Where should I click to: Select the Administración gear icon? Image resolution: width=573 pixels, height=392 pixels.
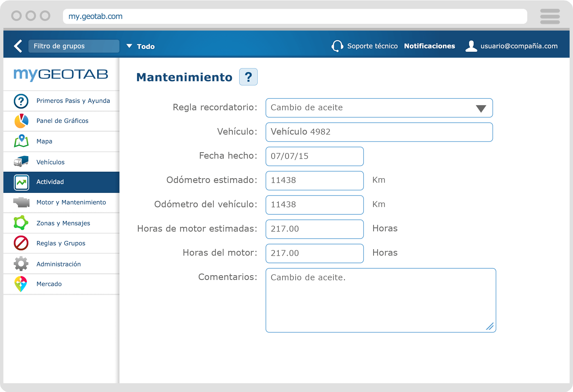[x=21, y=263]
